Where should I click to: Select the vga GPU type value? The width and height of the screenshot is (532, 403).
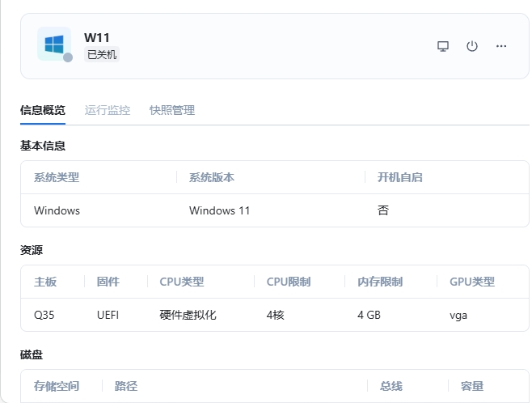click(458, 315)
